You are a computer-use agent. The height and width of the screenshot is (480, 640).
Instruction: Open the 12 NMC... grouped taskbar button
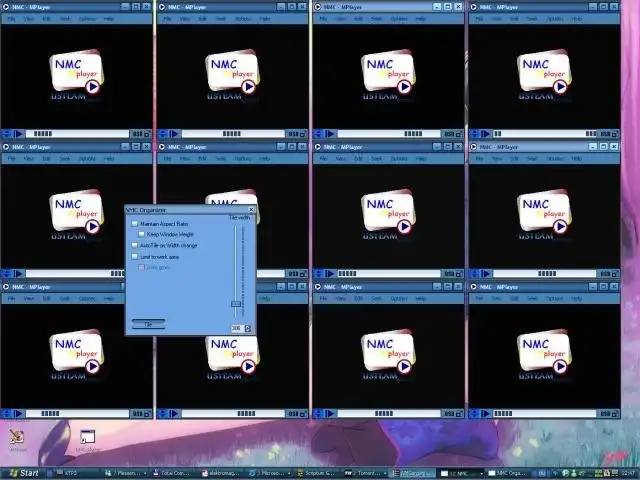pos(461,473)
